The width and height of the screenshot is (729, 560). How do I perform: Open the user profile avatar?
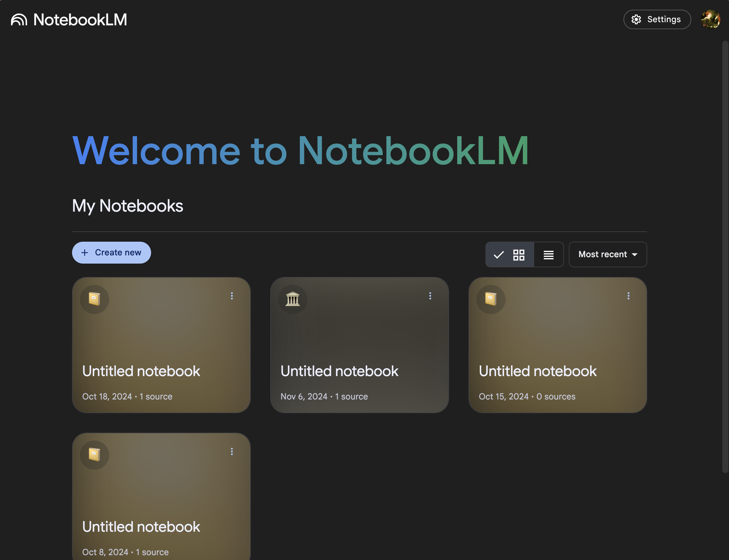tap(710, 20)
